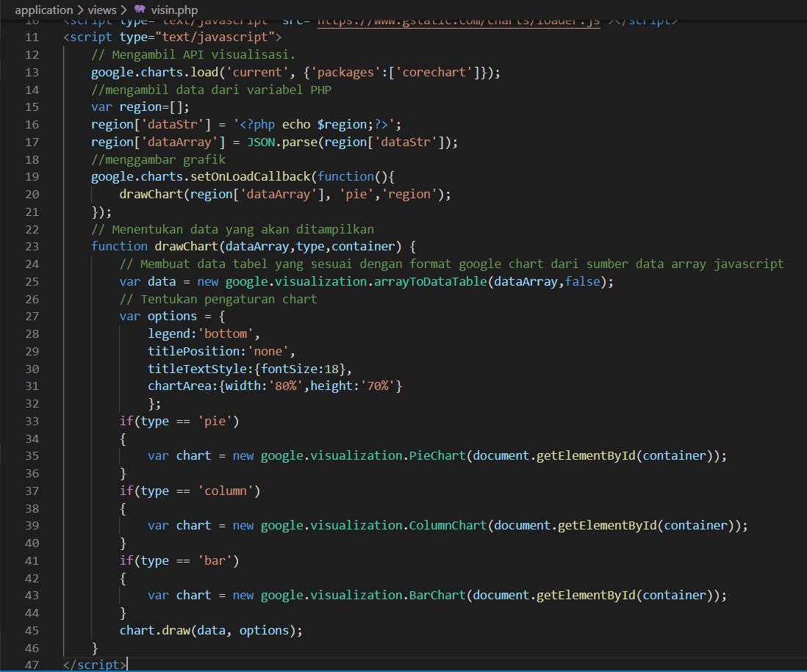Click the '80%' width value on line 31
This screenshot has width=807, height=672.
286,386
